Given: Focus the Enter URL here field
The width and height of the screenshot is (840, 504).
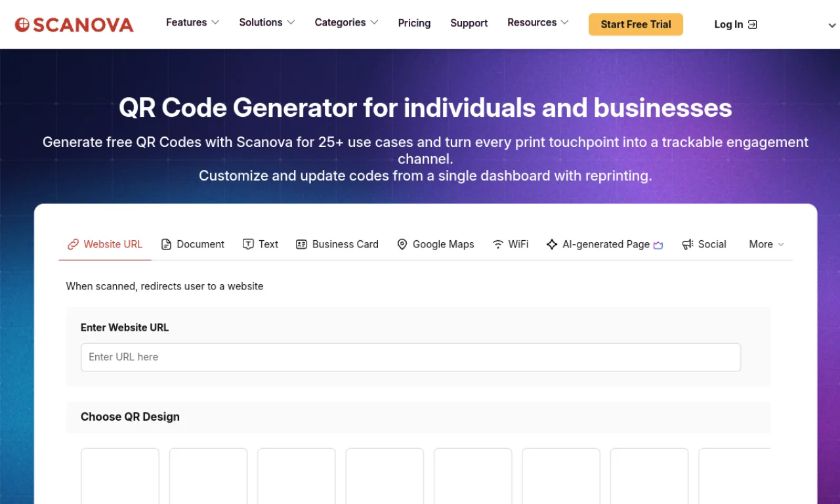Looking at the screenshot, I should point(411,357).
